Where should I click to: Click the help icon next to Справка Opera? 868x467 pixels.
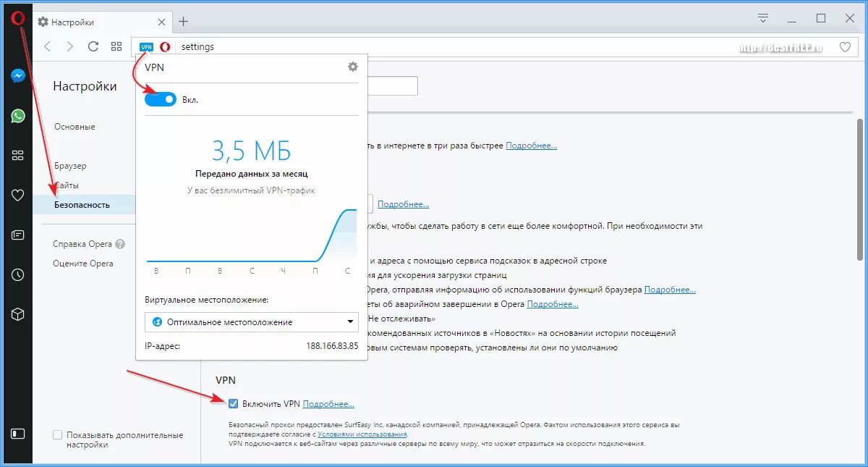click(120, 244)
